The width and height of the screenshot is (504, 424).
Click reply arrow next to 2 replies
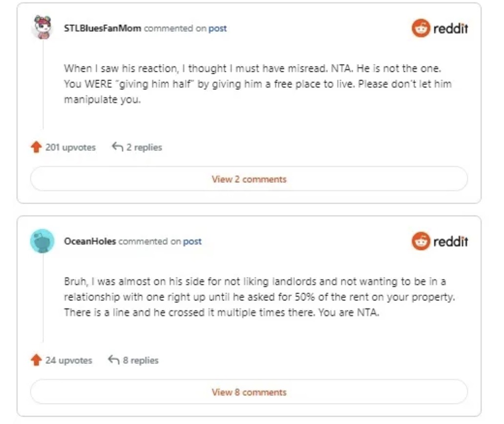coord(117,147)
